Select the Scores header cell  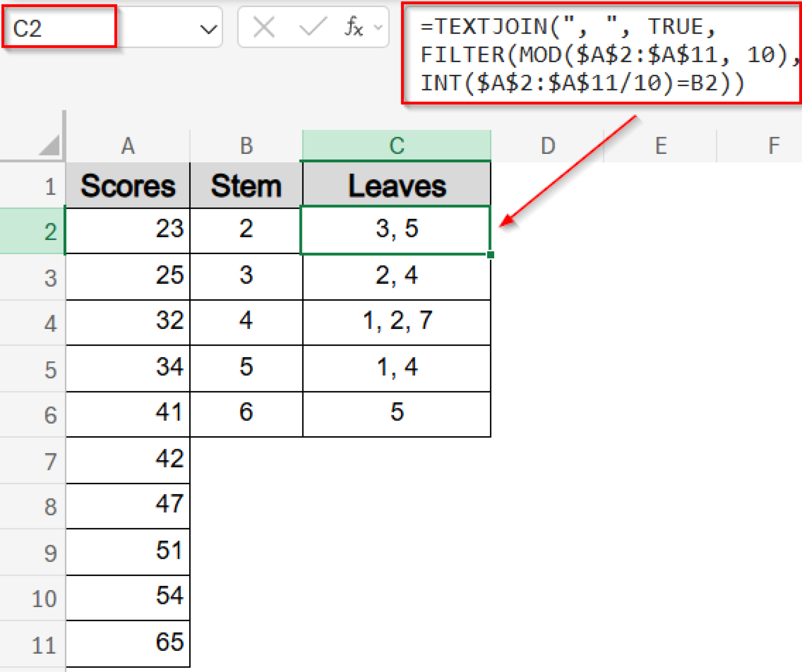click(127, 186)
